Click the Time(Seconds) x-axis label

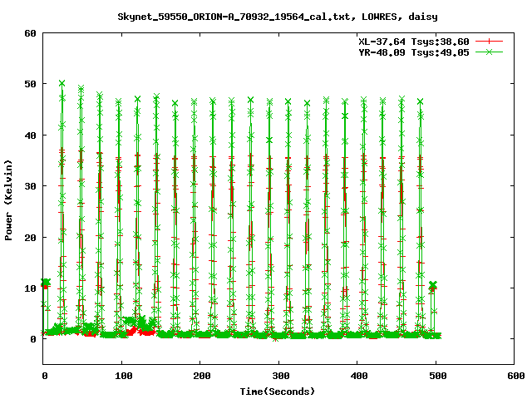277,392
